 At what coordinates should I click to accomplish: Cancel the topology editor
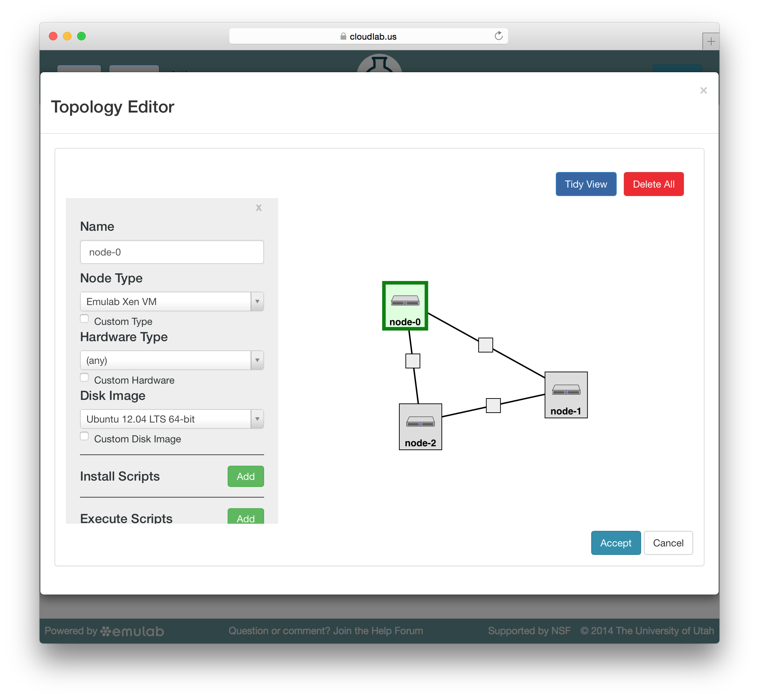[668, 543]
